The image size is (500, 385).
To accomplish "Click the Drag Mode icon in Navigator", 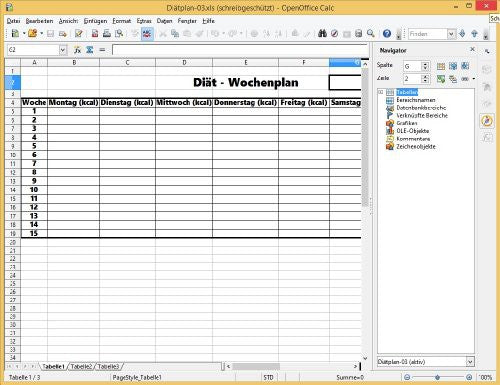I will [x=465, y=79].
